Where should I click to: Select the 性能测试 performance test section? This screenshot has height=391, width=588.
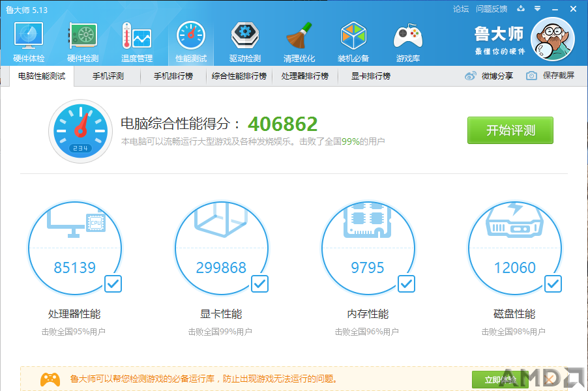pos(191,42)
